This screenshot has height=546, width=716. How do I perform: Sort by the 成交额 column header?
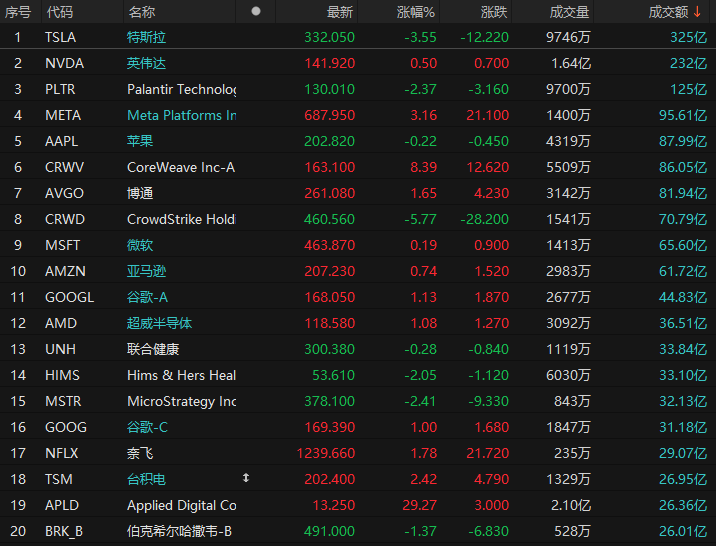click(x=668, y=12)
